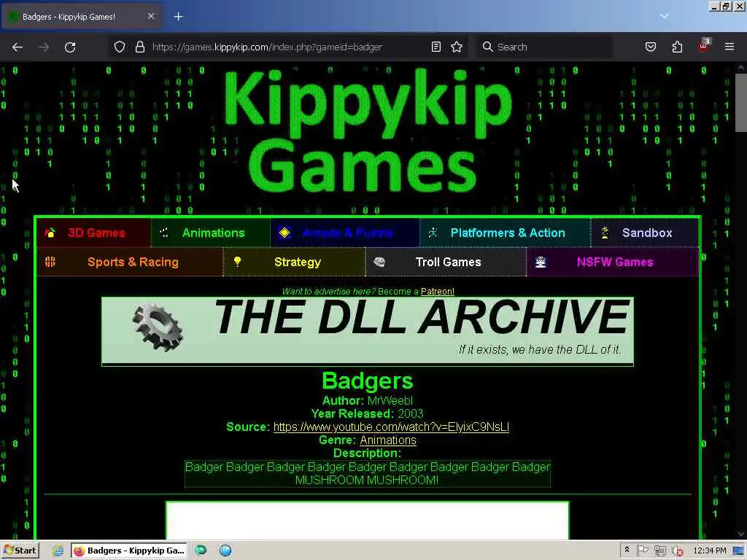Open the Action Center flag icon
The height and width of the screenshot is (560, 747).
point(642,551)
